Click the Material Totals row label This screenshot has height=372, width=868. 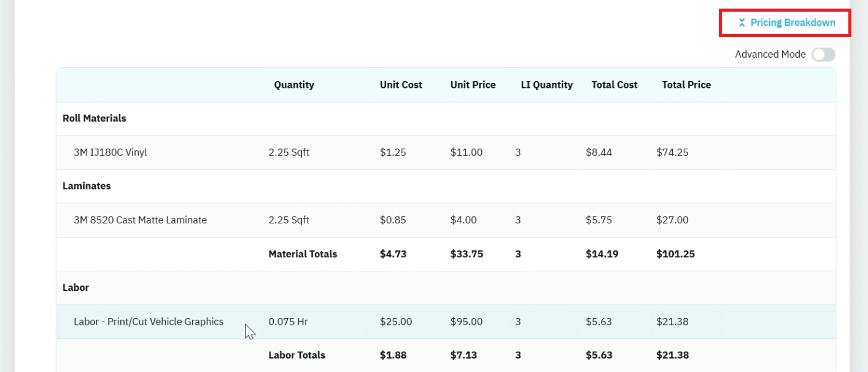[x=303, y=254]
